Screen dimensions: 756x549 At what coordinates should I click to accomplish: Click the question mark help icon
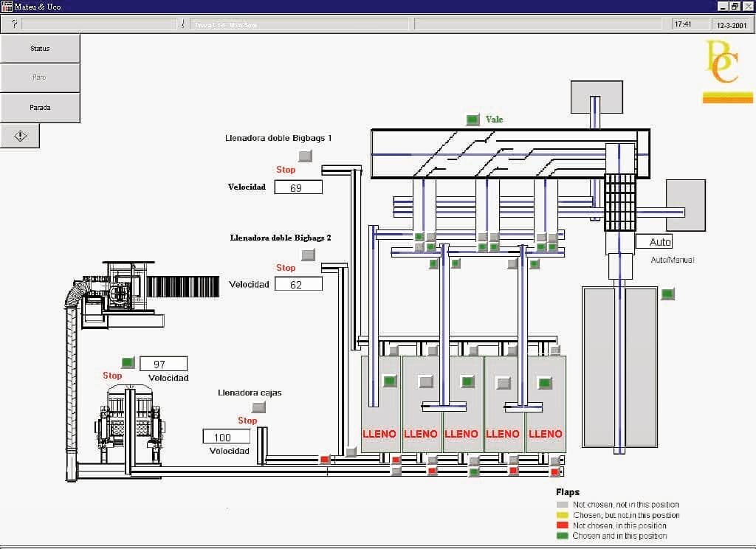coord(14,24)
